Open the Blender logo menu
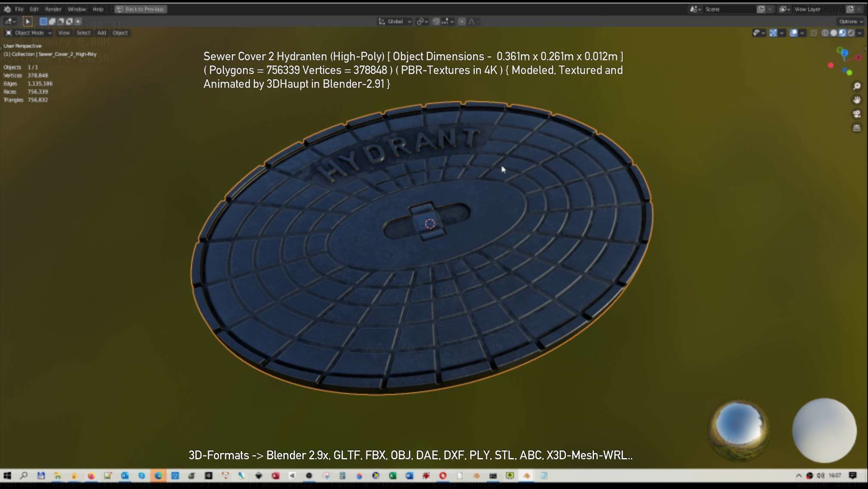This screenshot has height=489, width=868. pos(7,9)
